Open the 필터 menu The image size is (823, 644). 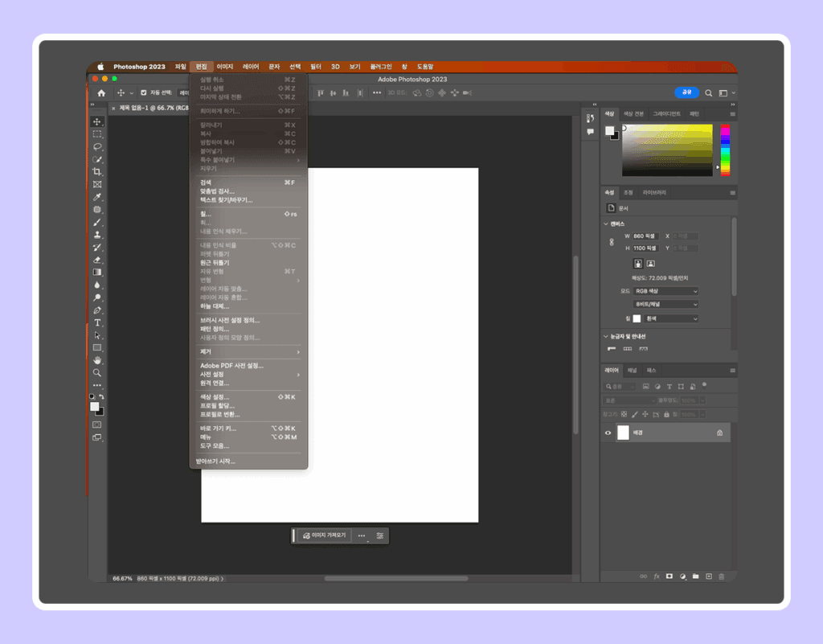(315, 67)
